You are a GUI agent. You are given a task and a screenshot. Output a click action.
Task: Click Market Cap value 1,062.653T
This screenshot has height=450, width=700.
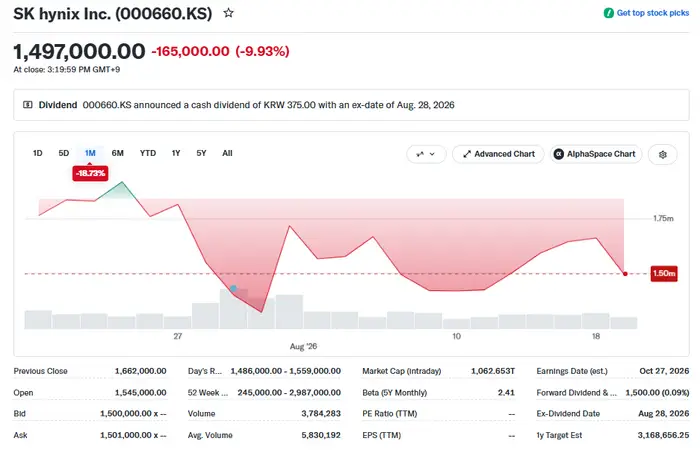point(493,371)
